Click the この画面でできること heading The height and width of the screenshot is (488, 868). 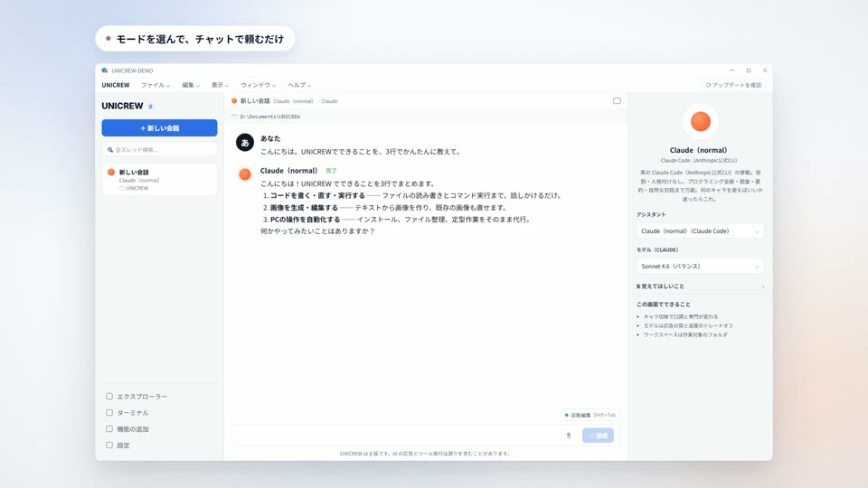[x=663, y=305]
